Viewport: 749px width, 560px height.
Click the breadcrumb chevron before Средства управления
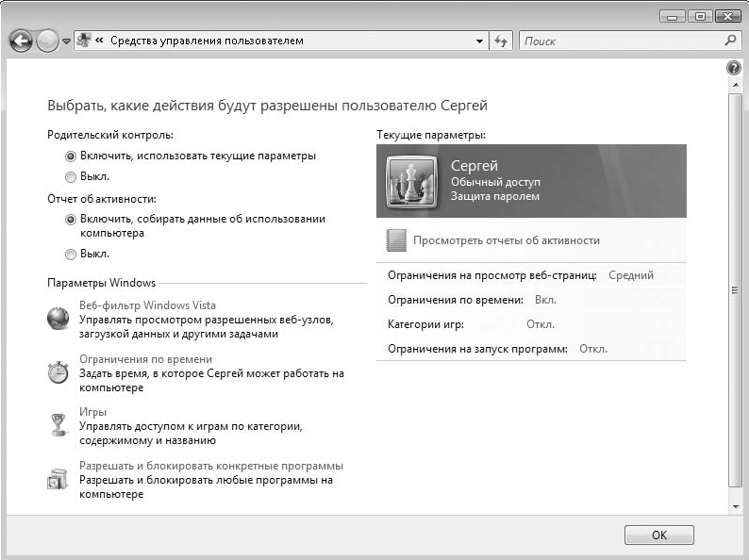pos(100,41)
